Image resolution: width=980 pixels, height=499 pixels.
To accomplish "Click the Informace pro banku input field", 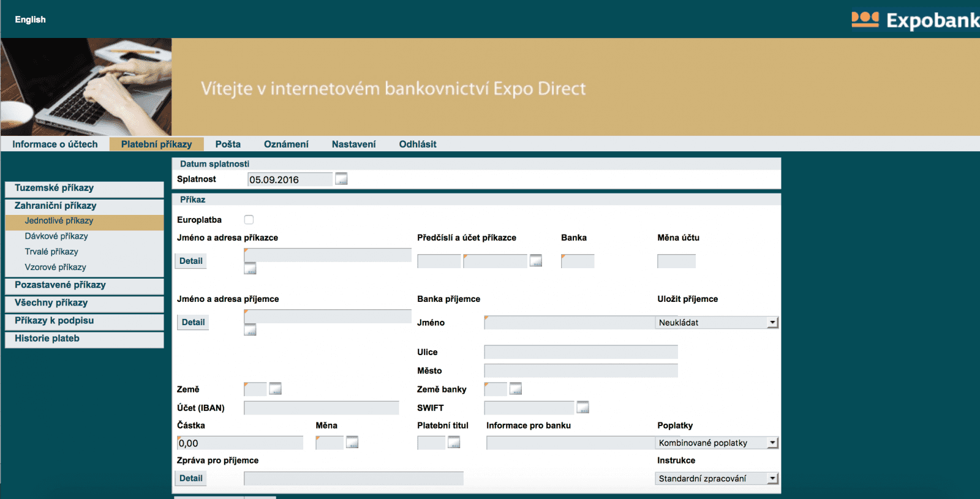I will point(571,443).
